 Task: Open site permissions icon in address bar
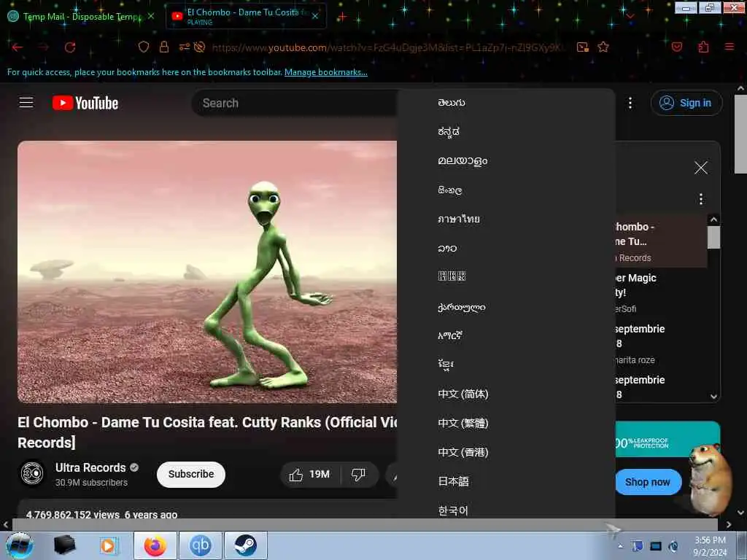coord(185,47)
